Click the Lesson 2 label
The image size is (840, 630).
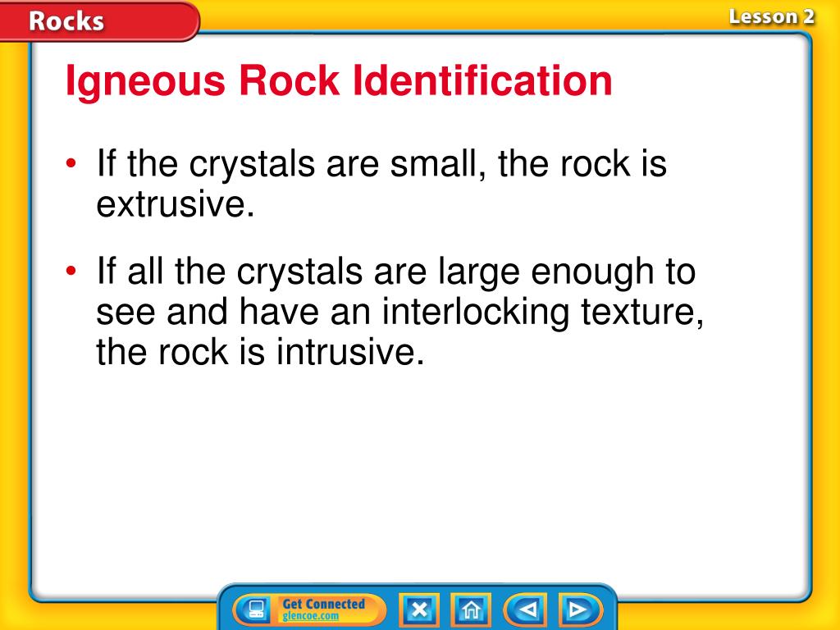[771, 16]
